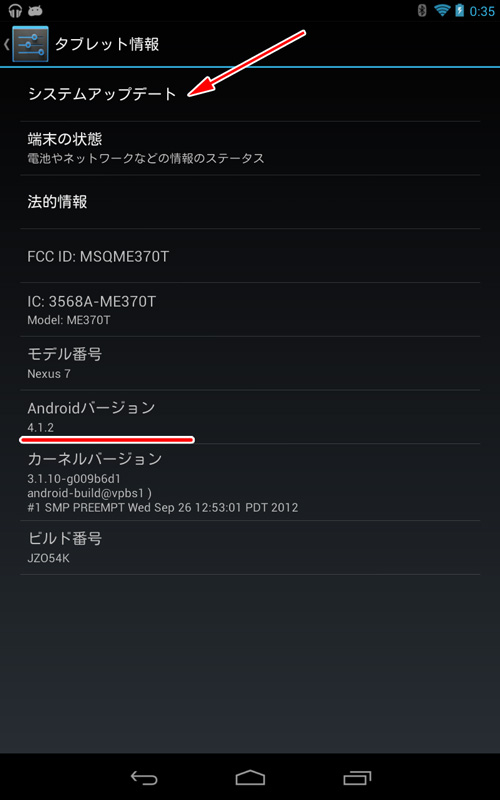Tap the Wi-Fi signal status icon
The height and width of the screenshot is (800, 500).
[441, 11]
